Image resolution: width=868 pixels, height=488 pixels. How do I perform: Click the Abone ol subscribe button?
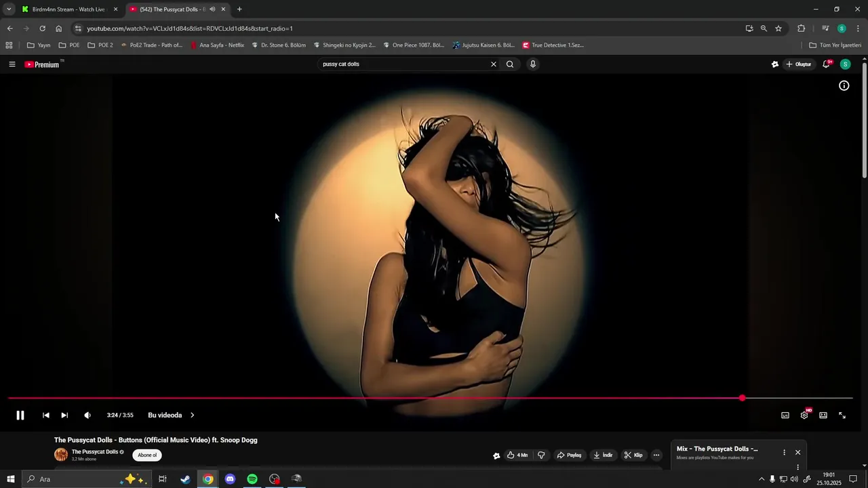pos(147,455)
